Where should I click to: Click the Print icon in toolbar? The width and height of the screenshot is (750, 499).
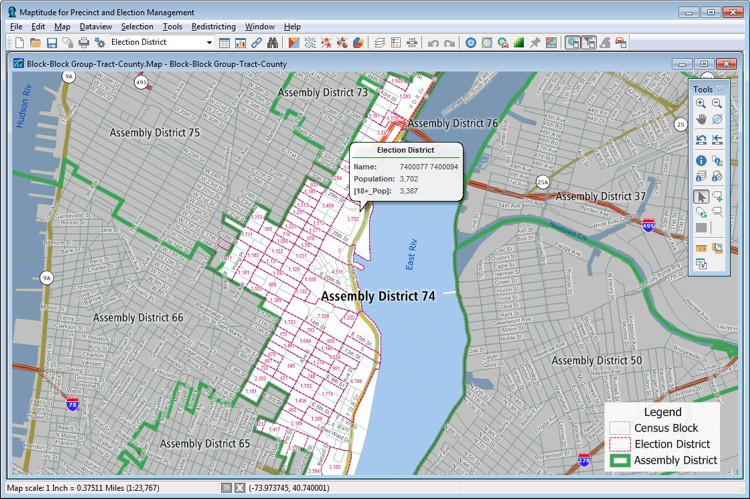(84, 43)
